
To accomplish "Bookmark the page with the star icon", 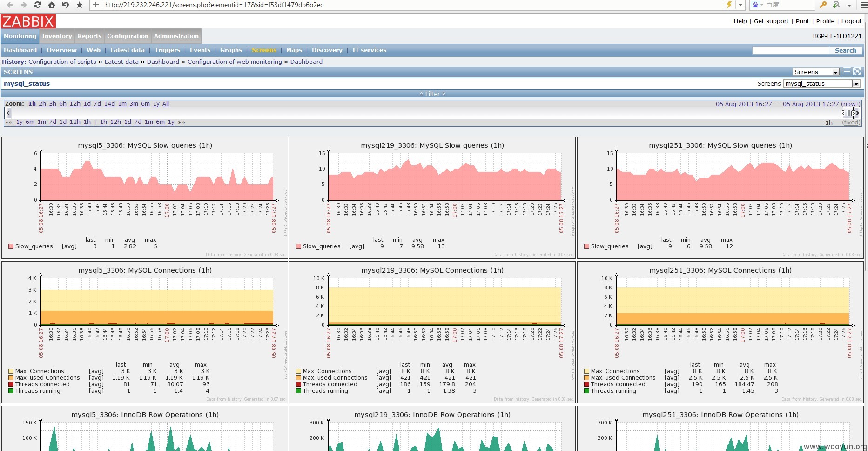I will (x=80, y=5).
